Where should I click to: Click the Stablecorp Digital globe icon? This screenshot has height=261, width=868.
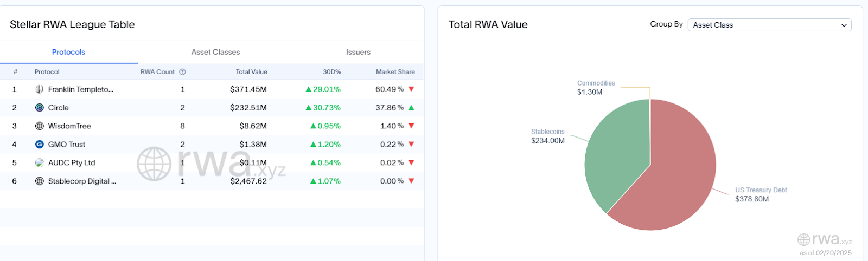coord(39,181)
